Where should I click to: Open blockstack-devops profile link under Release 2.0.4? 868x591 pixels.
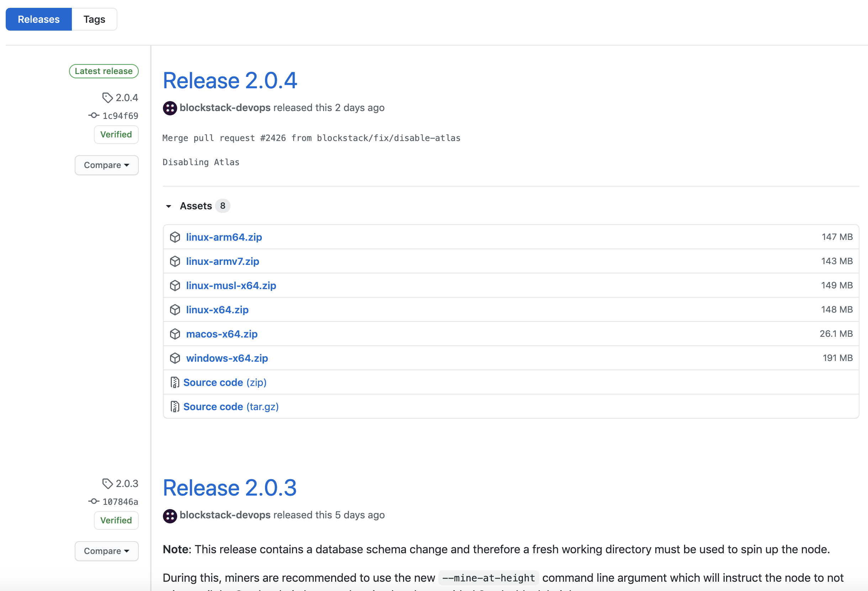tap(225, 108)
